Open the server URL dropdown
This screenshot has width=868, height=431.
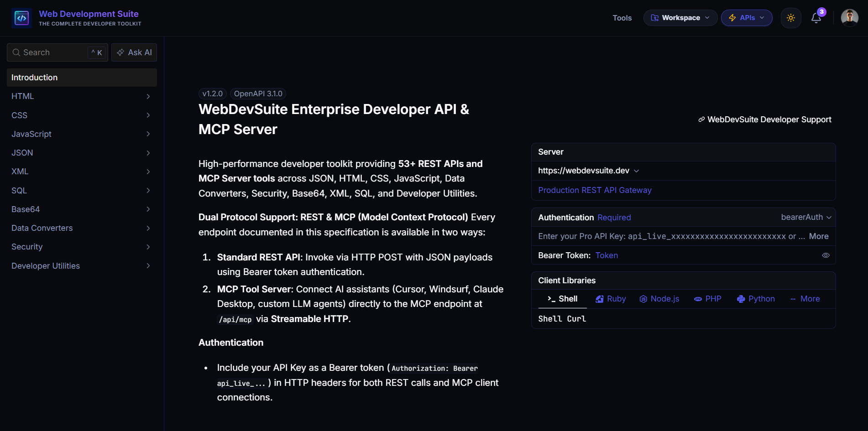point(589,171)
